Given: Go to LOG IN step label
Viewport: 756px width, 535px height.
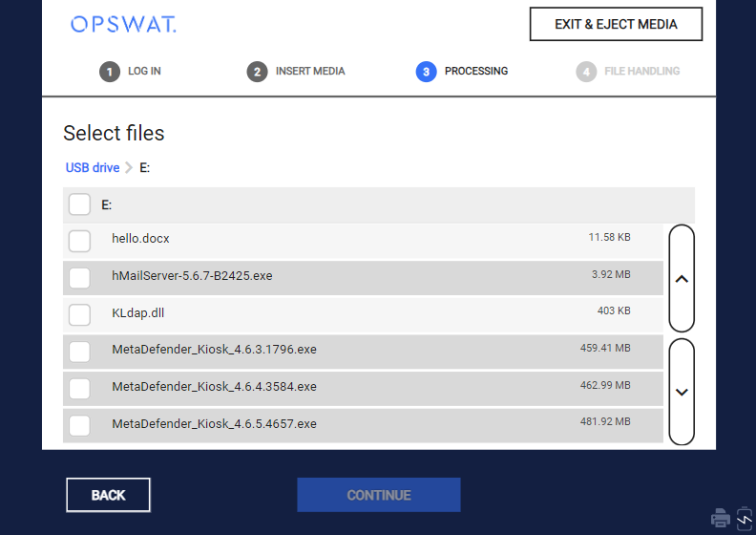Looking at the screenshot, I should pyautogui.click(x=144, y=71).
